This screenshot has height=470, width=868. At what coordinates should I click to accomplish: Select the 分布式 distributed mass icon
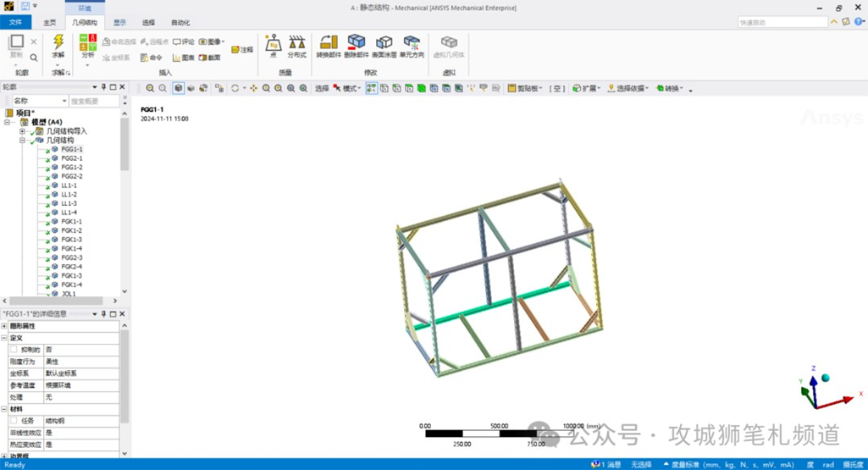tap(296, 45)
